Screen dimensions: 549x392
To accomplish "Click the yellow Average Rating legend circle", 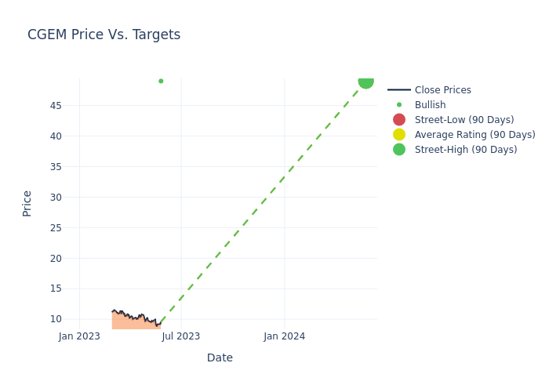I will click(x=399, y=135).
